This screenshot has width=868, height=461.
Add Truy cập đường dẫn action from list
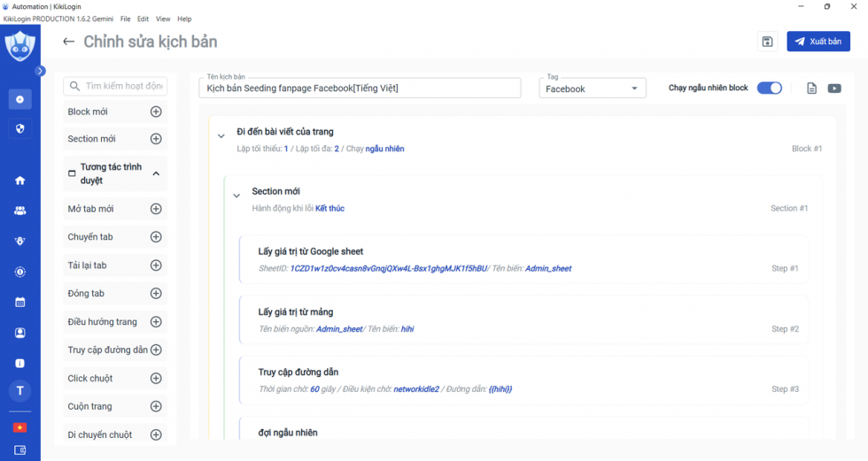pyautogui.click(x=156, y=350)
